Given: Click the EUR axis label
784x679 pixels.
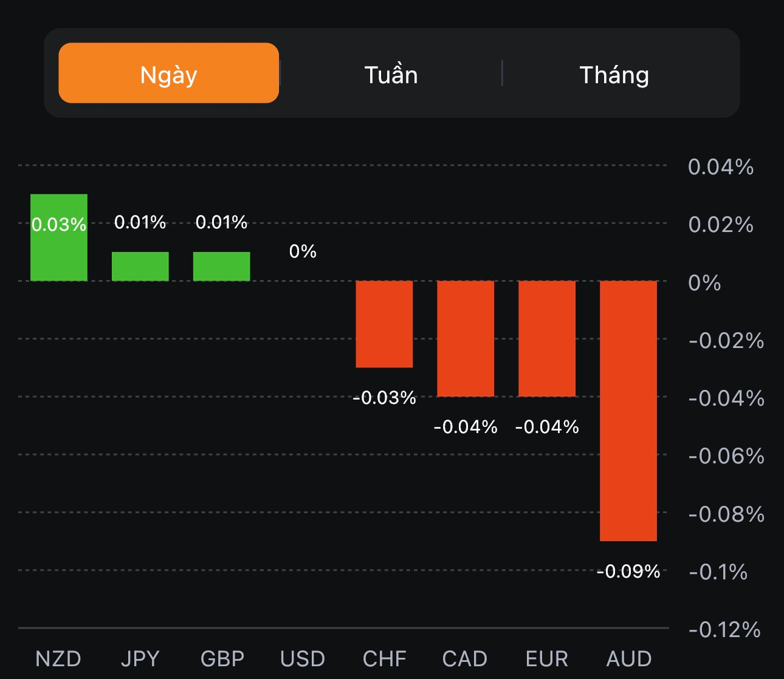Looking at the screenshot, I should (x=547, y=659).
